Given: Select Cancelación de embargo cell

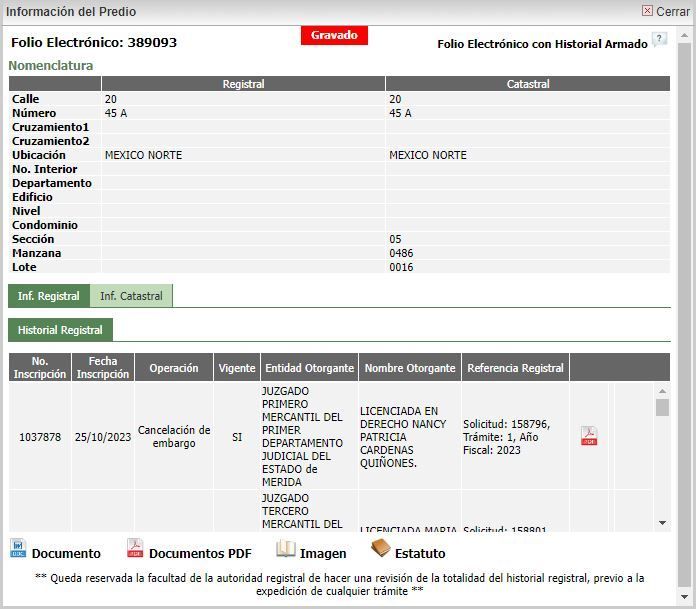Looking at the screenshot, I should (x=174, y=437).
